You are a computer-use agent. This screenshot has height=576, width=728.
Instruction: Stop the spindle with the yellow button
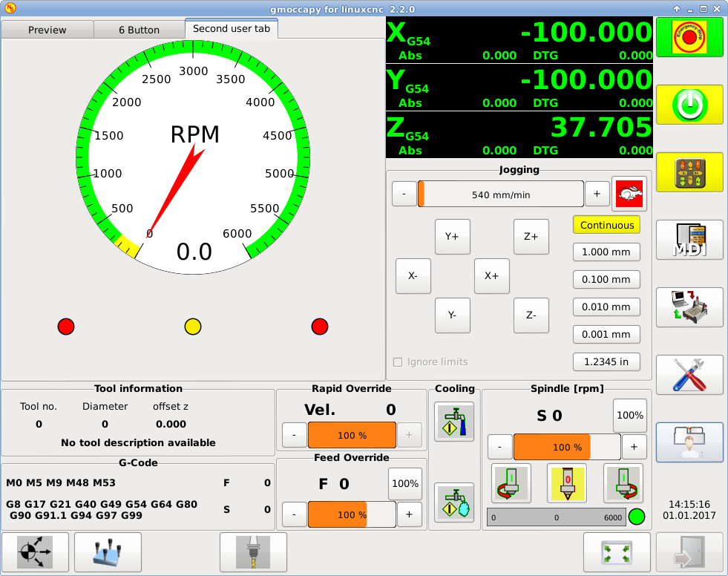[x=566, y=482]
